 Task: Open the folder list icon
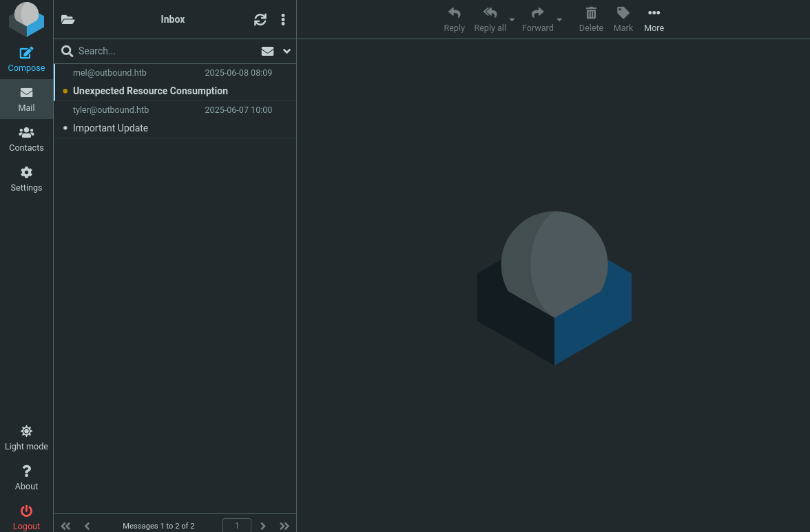(x=67, y=20)
